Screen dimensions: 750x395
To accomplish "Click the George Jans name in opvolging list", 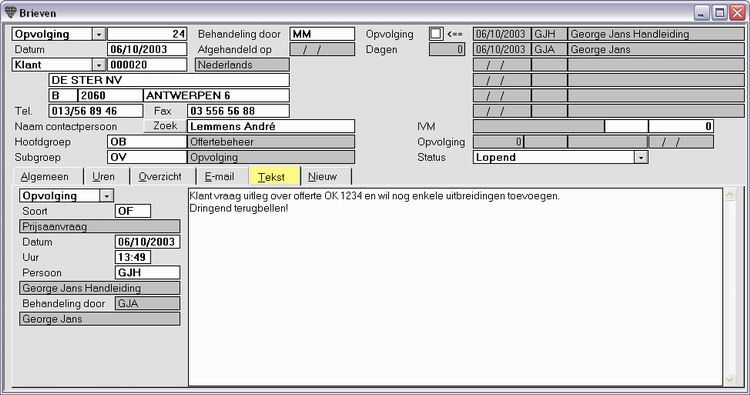I will coord(656,49).
